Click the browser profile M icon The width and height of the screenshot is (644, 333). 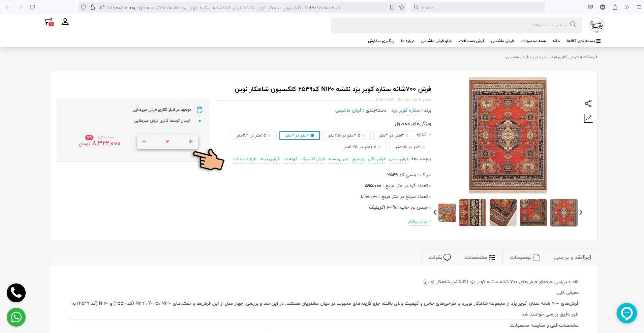point(603,7)
